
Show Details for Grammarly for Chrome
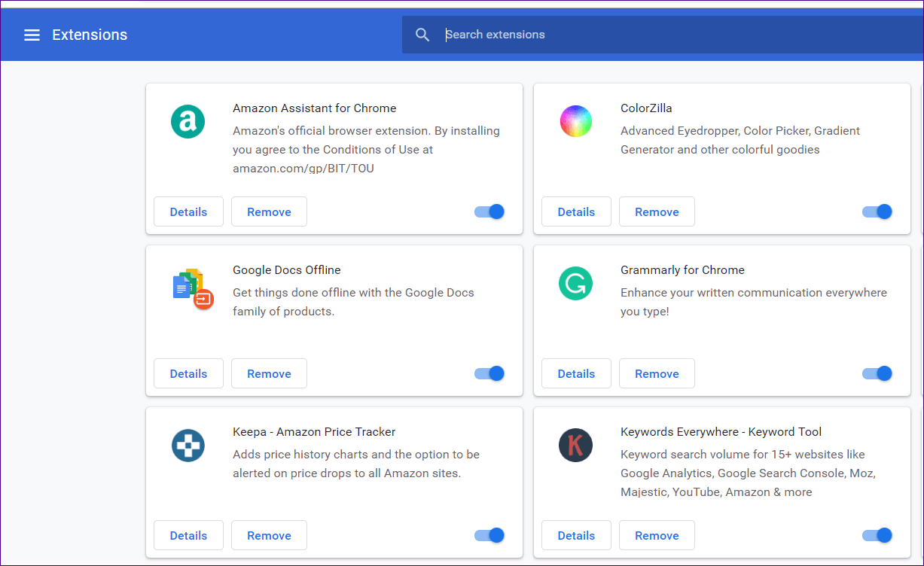click(576, 373)
